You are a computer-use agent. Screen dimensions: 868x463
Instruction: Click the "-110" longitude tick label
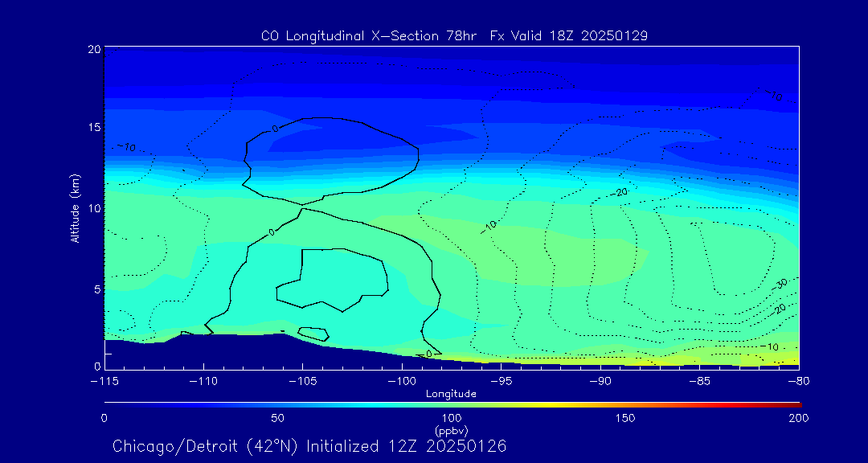coord(203,380)
